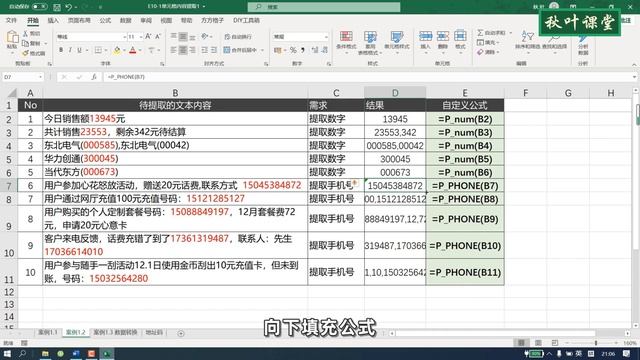Apply the red font color A
640x360 pixels.
(x=132, y=51)
